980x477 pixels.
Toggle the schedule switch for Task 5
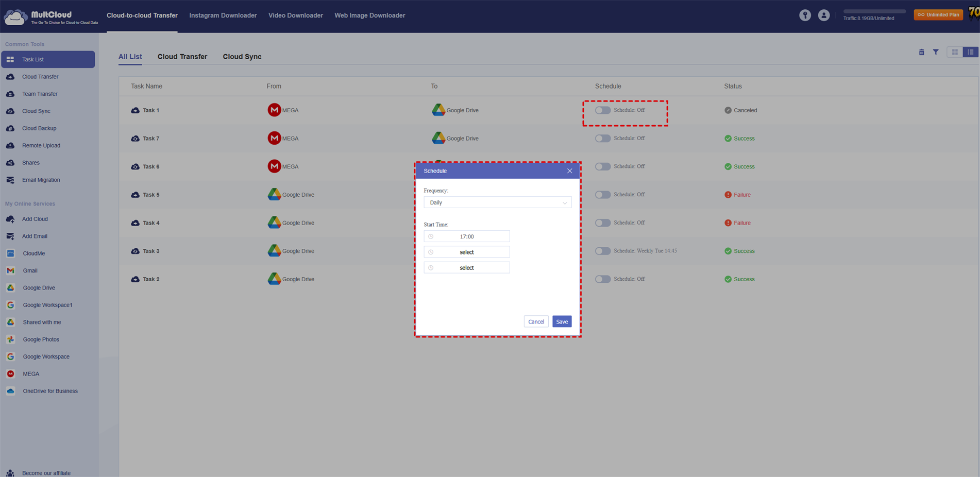click(603, 195)
